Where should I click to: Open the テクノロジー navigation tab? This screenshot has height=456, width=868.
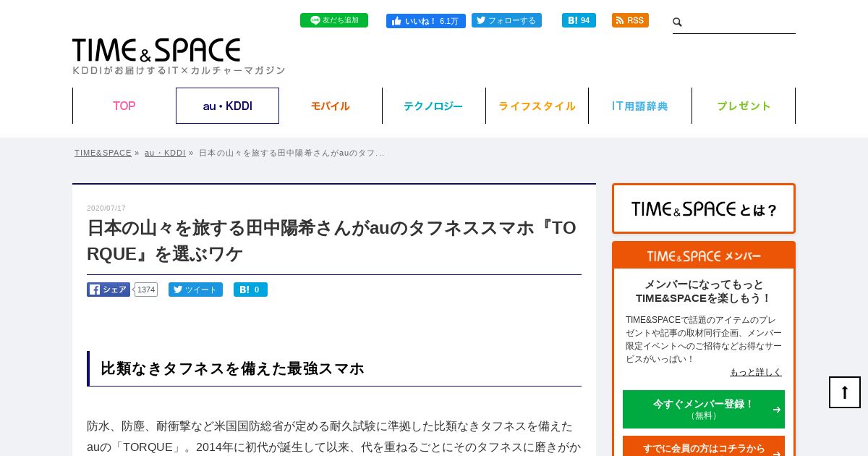click(x=433, y=106)
